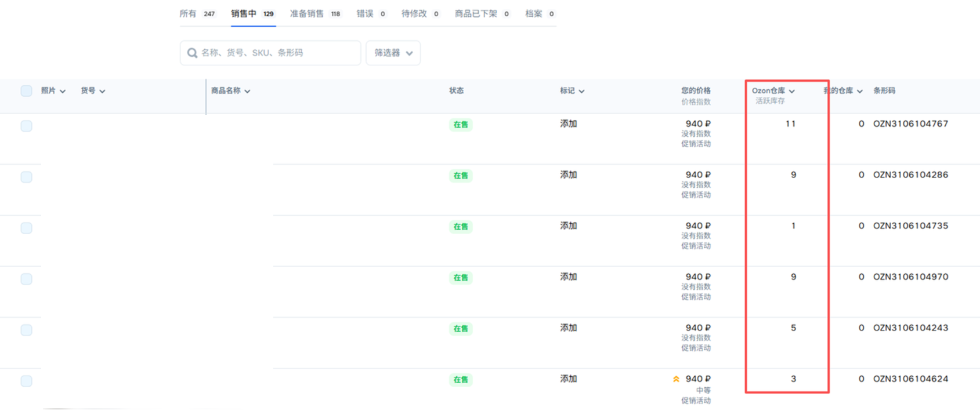Toggle the select-all checkbox in header
The width and height of the screenshot is (980, 411).
tap(26, 91)
